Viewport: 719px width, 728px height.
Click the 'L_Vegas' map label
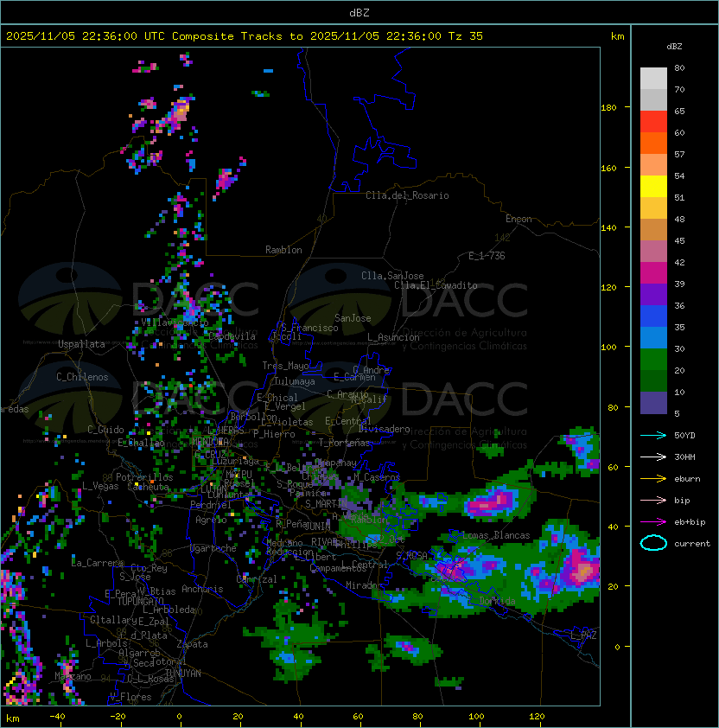pyautogui.click(x=100, y=486)
